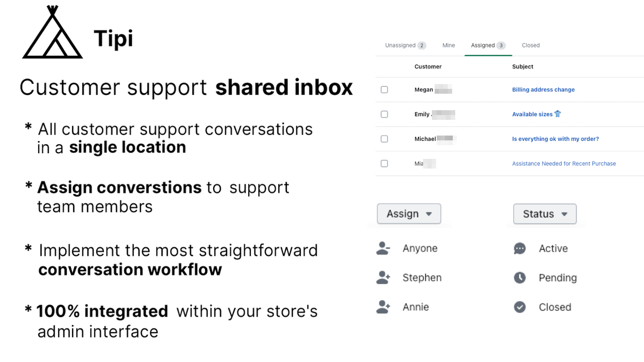Image resolution: width=644 pixels, height=362 pixels.
Task: Select the Active chat bubble icon
Action: (x=520, y=249)
